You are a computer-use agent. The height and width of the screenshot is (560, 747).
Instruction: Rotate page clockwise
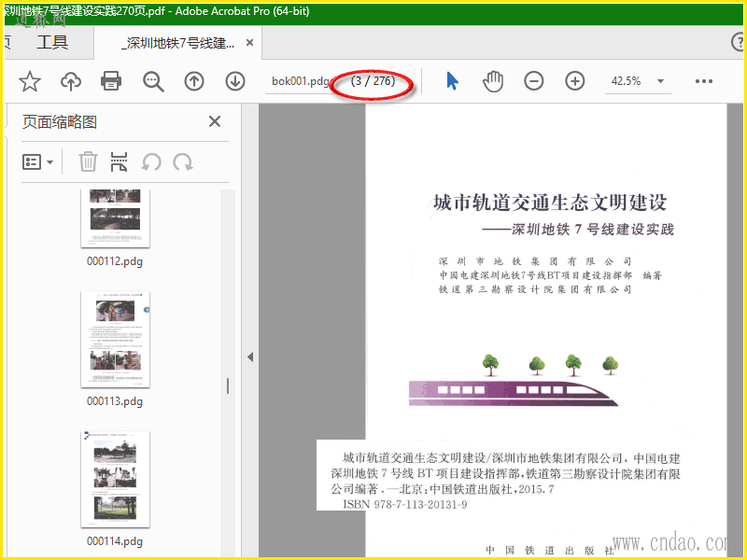click(183, 162)
